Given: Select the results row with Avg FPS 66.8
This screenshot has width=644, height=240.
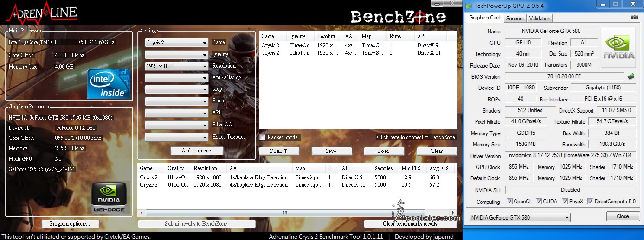Looking at the screenshot, I should click(296, 177).
